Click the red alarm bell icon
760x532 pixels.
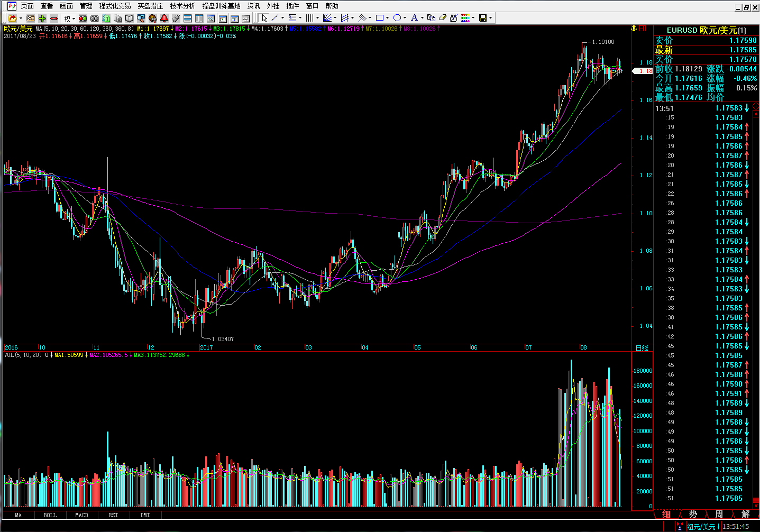(x=164, y=19)
